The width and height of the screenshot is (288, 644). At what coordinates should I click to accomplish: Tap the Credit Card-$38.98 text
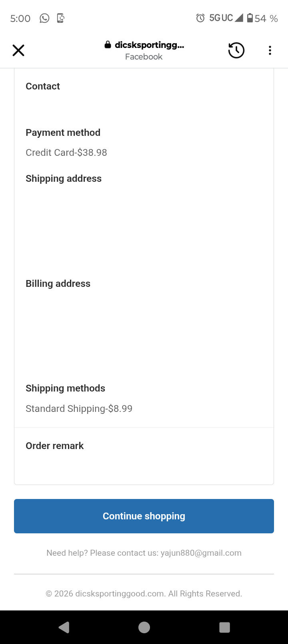point(66,153)
